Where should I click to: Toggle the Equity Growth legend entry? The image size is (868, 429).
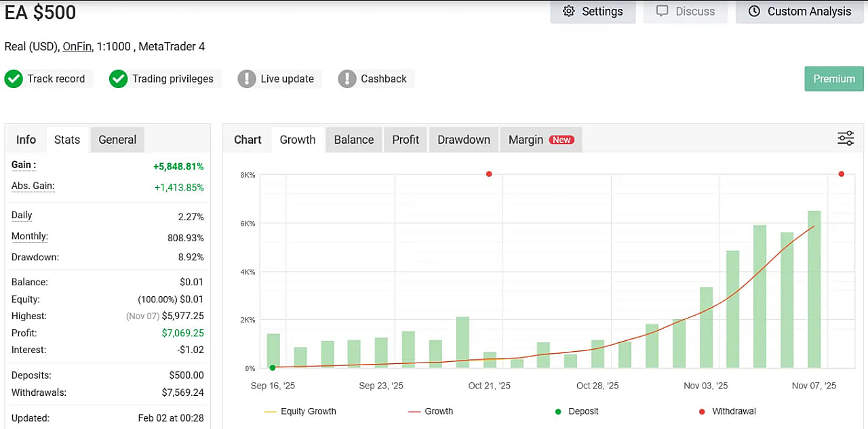pyautogui.click(x=300, y=411)
